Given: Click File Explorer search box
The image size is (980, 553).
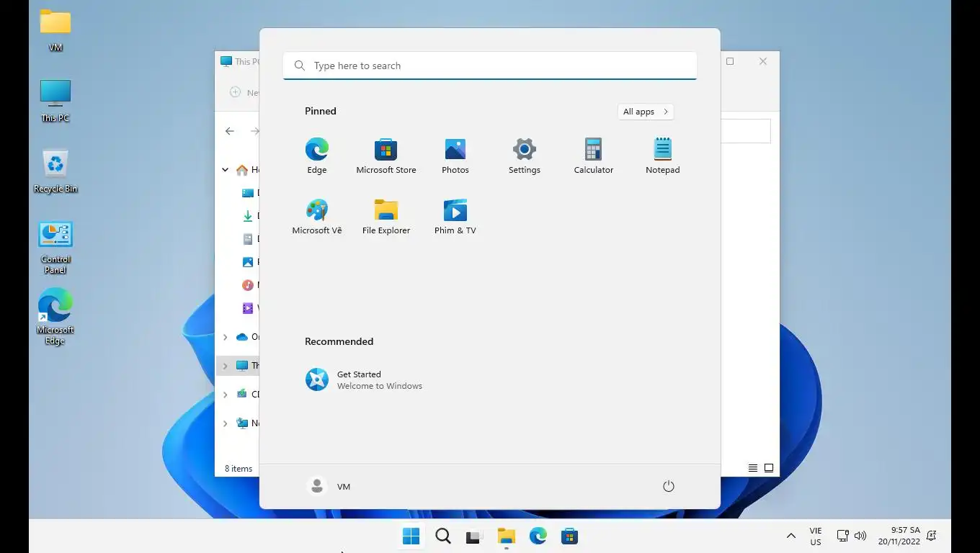Looking at the screenshot, I should pos(745,131).
